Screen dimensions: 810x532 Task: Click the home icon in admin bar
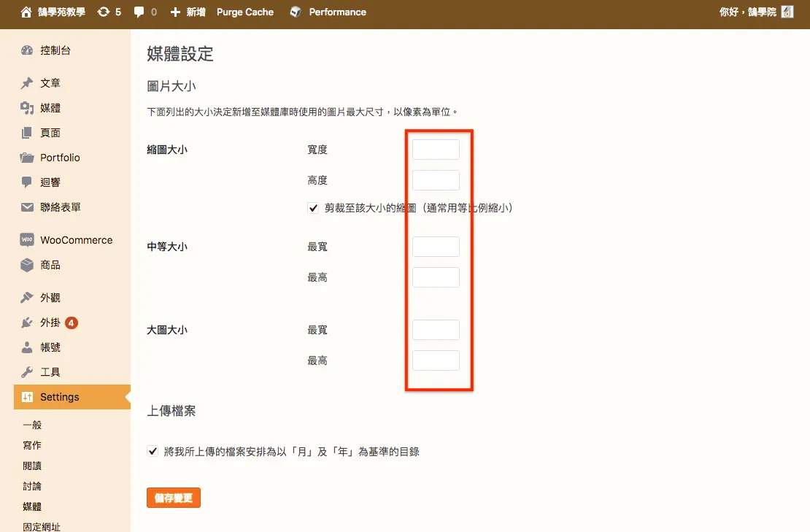click(26, 12)
